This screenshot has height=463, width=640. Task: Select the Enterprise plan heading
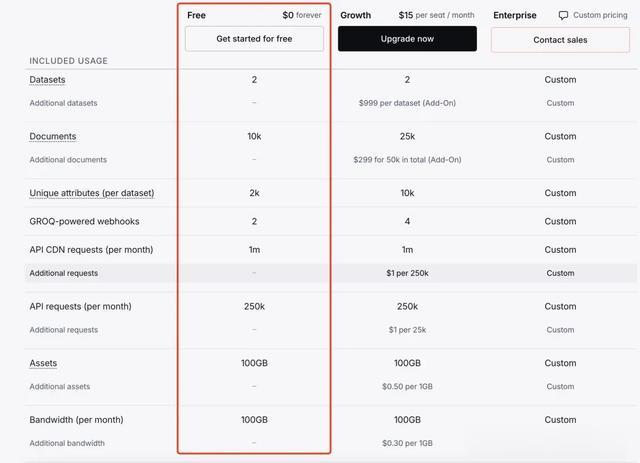[x=515, y=15]
